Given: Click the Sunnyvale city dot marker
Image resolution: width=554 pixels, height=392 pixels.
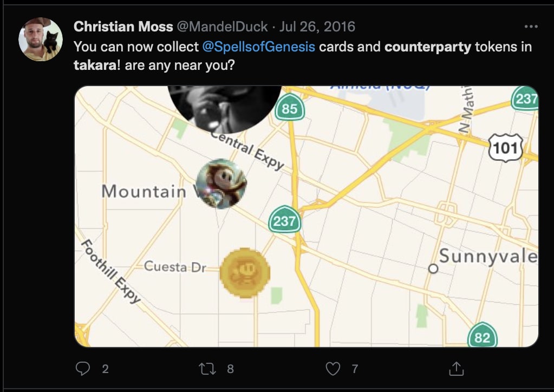Looking at the screenshot, I should click(x=433, y=269).
